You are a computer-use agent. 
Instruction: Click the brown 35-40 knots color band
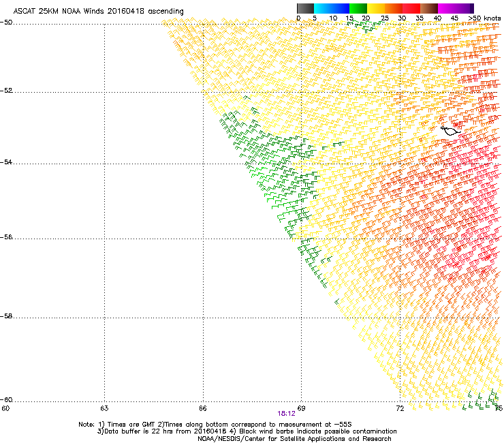point(429,8)
